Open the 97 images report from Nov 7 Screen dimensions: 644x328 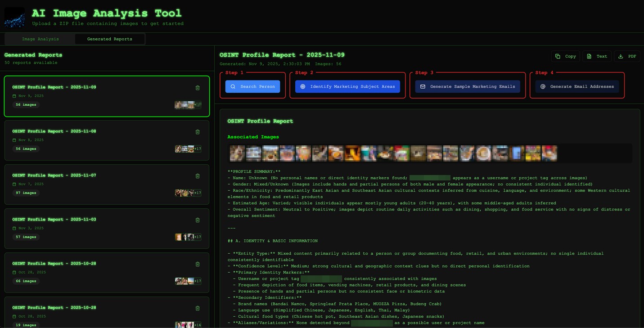[x=90, y=184]
